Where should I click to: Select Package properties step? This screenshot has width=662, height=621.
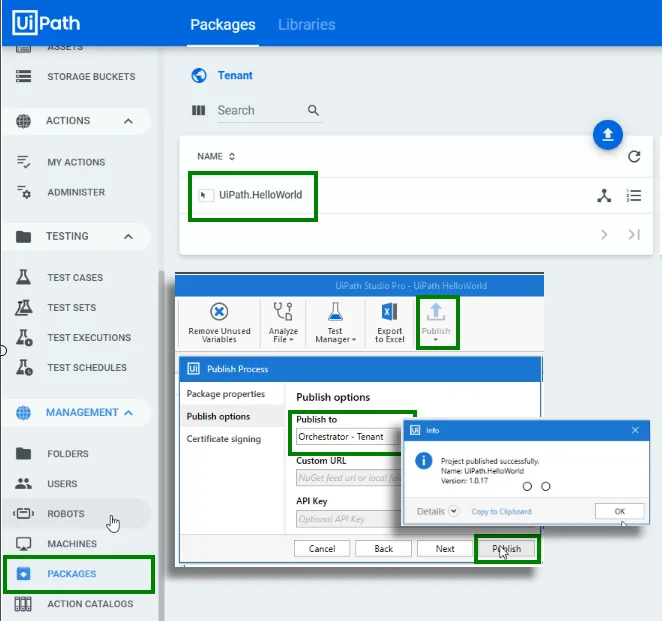click(x=226, y=394)
